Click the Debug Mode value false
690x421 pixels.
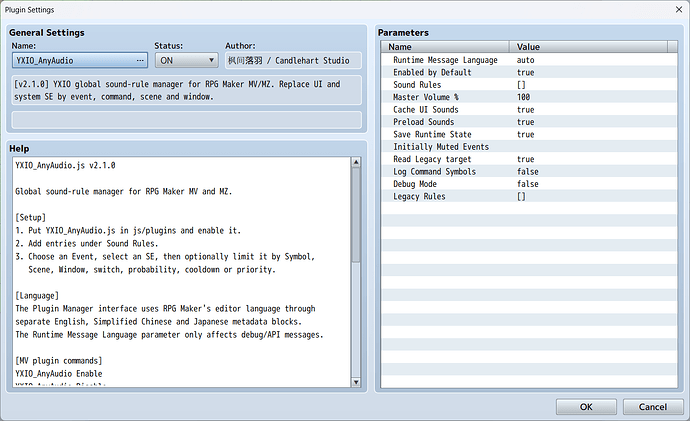[x=528, y=184]
